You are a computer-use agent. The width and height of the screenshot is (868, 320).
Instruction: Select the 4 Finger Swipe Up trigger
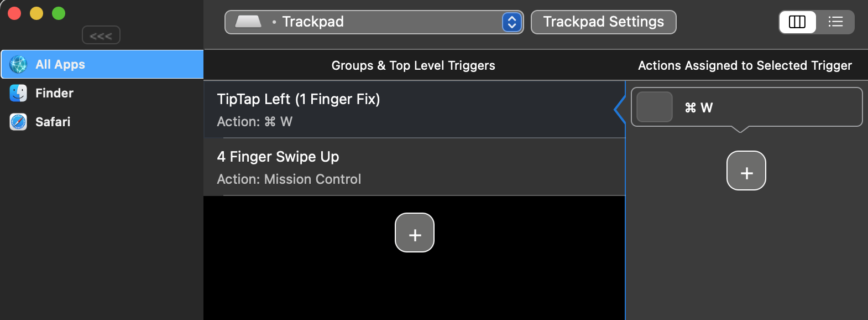point(414,167)
